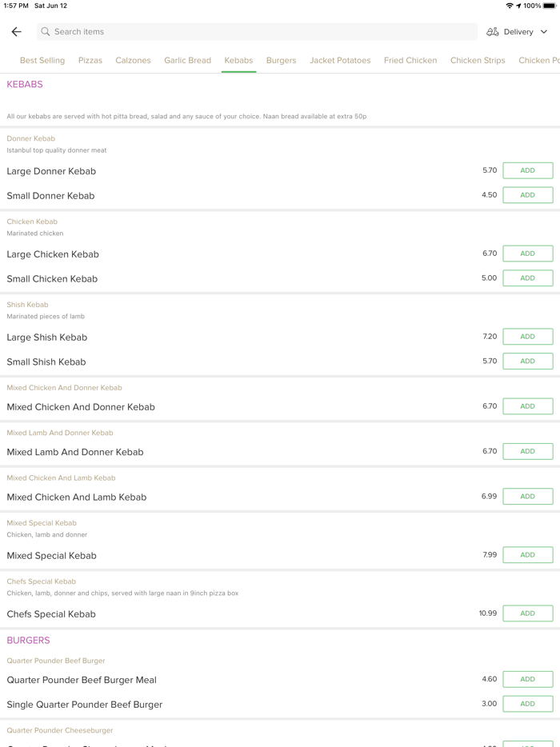Add Mixed Special Kebab to order
Viewport: 560px width, 747px height.
(x=527, y=555)
